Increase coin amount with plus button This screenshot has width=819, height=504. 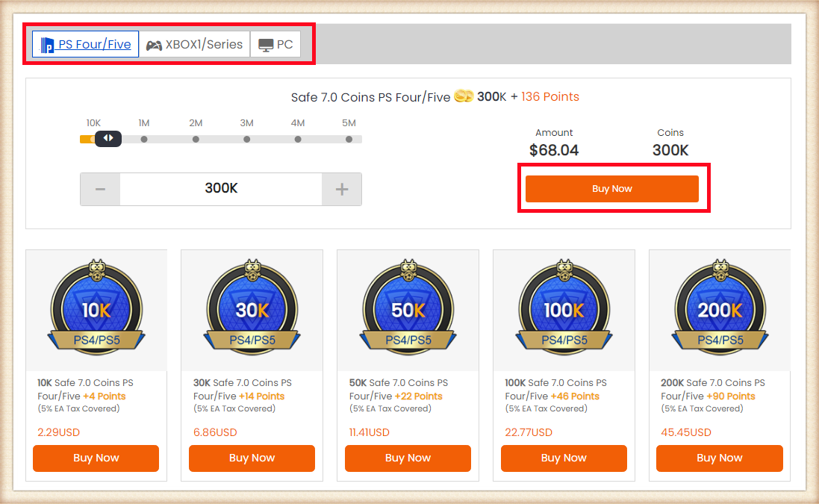[342, 189]
